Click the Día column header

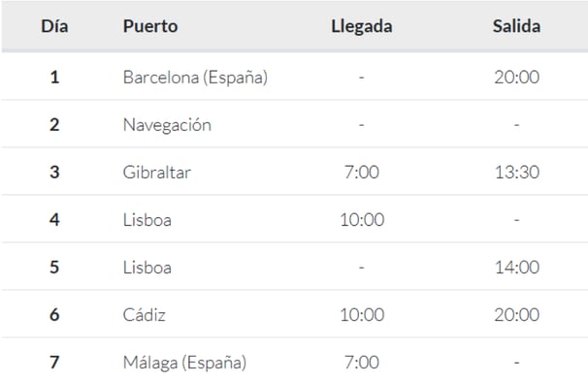coord(54,26)
